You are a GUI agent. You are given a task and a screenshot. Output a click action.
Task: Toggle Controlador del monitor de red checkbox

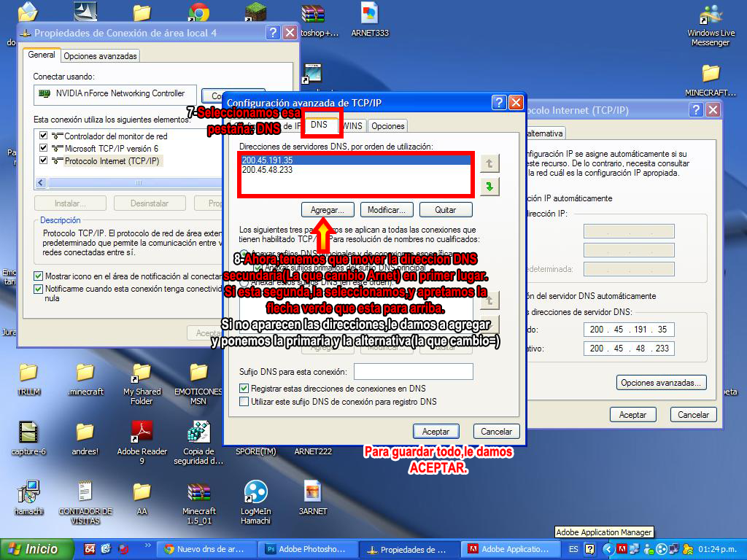coord(43,135)
